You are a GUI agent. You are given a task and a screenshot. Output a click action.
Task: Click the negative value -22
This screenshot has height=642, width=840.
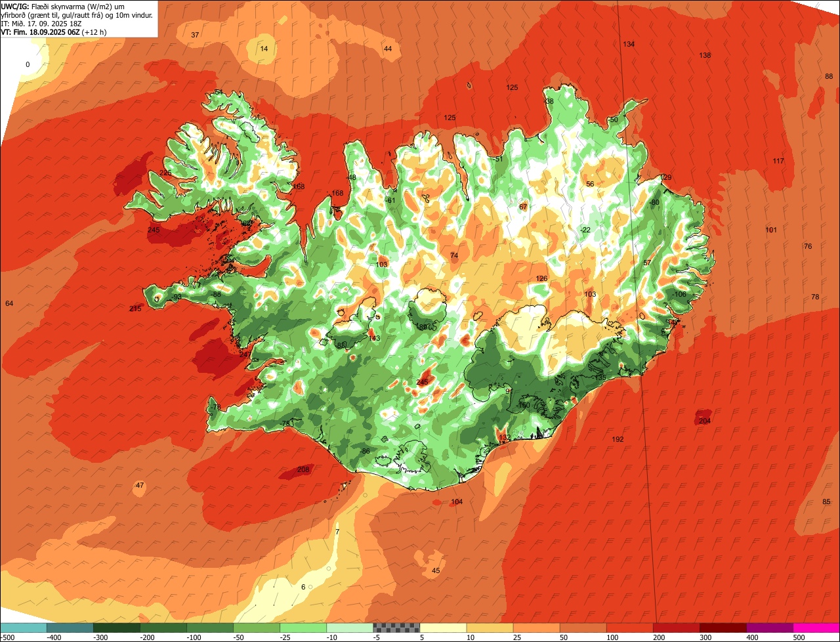tap(585, 230)
